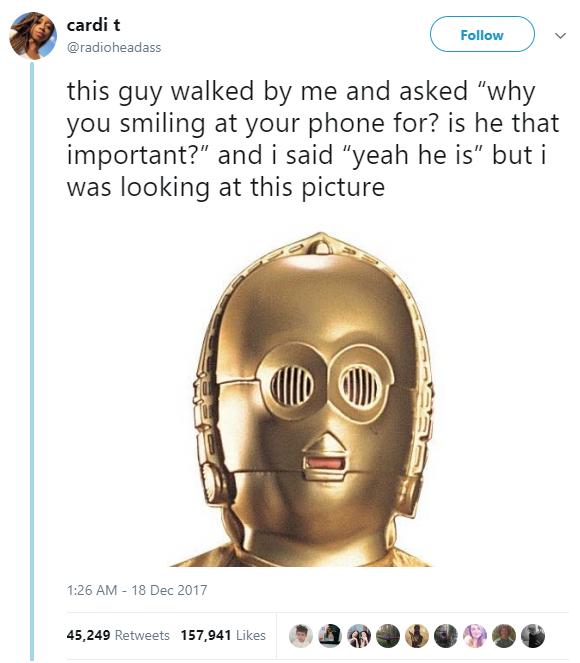Click the first liker avatar in the row

(301, 636)
